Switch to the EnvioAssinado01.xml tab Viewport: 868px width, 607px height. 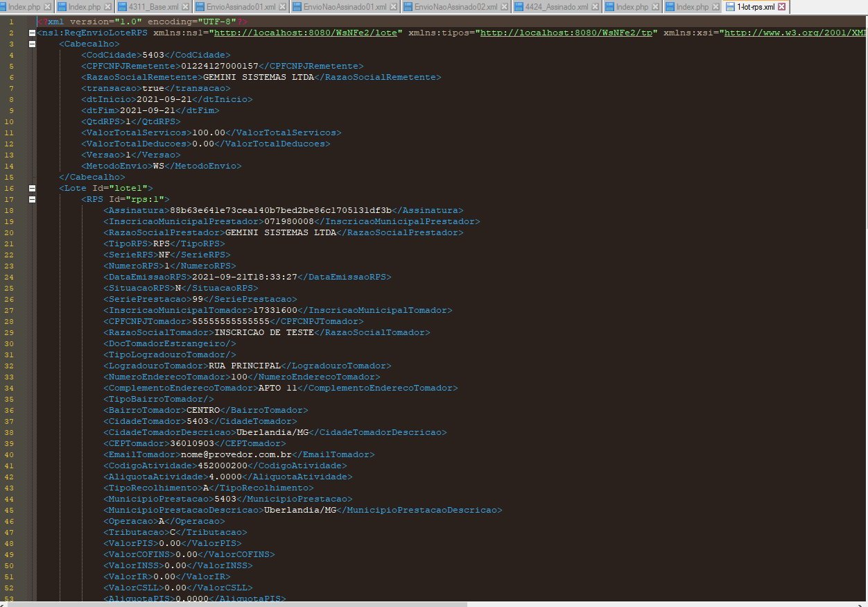point(240,7)
